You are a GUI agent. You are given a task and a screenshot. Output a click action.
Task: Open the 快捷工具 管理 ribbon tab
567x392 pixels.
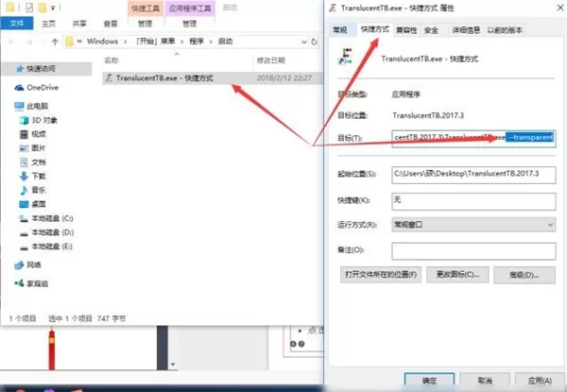coord(145,24)
